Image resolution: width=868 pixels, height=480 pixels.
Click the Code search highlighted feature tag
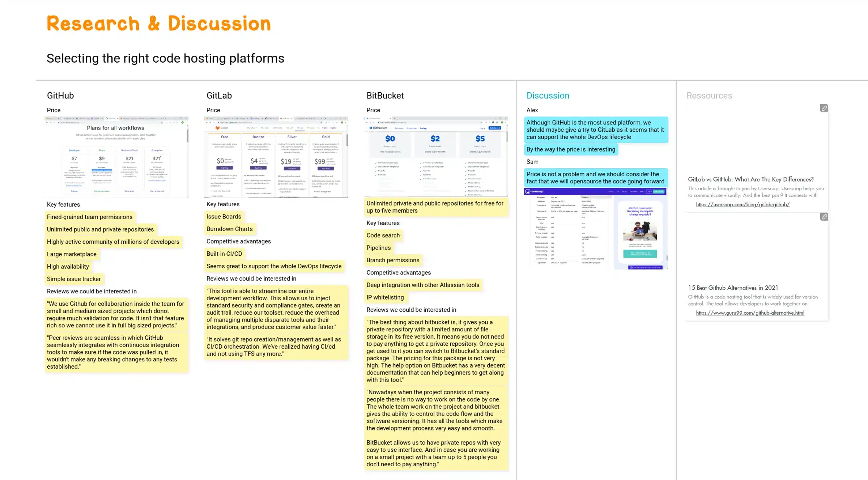383,235
